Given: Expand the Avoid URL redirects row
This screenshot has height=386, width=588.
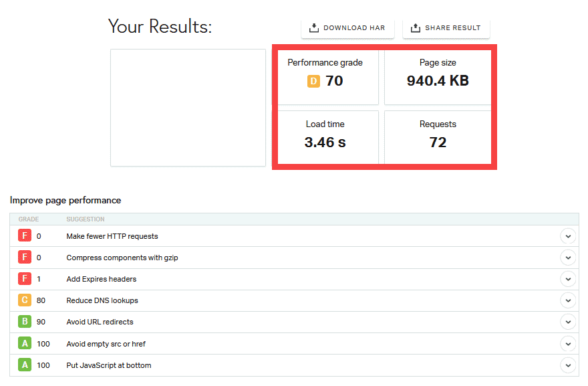Looking at the screenshot, I should click(568, 322).
